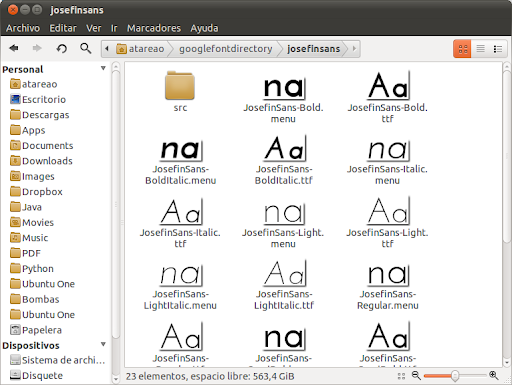The width and height of the screenshot is (512, 385).
Task: Click zoom out magnifier in status bar
Action: [416, 375]
